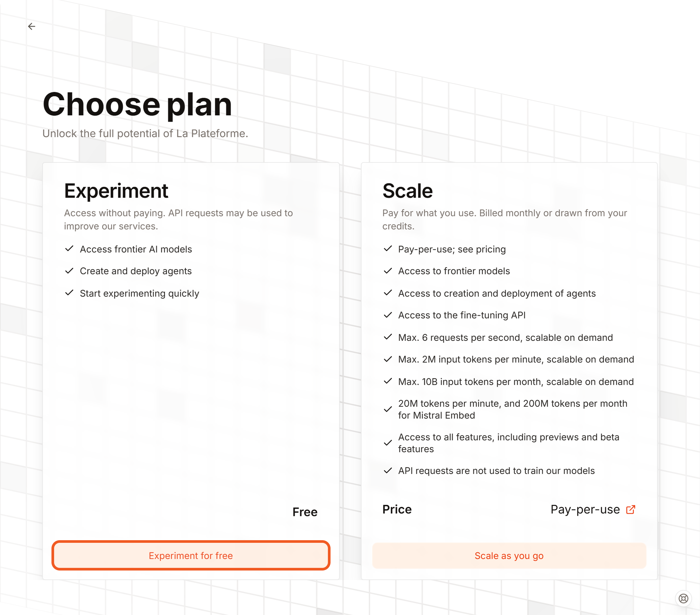700x615 pixels.
Task: Click checkmark beside Start experimenting quickly
Action: 69,293
